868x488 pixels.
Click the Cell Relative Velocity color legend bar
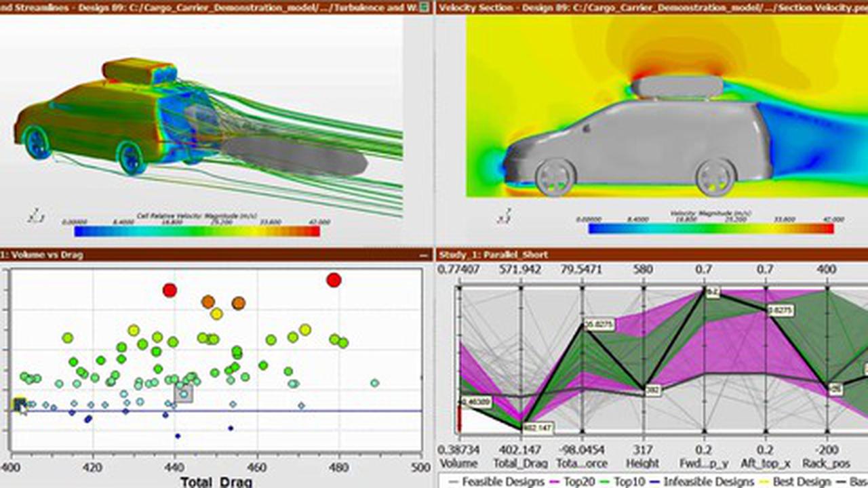tap(197, 231)
